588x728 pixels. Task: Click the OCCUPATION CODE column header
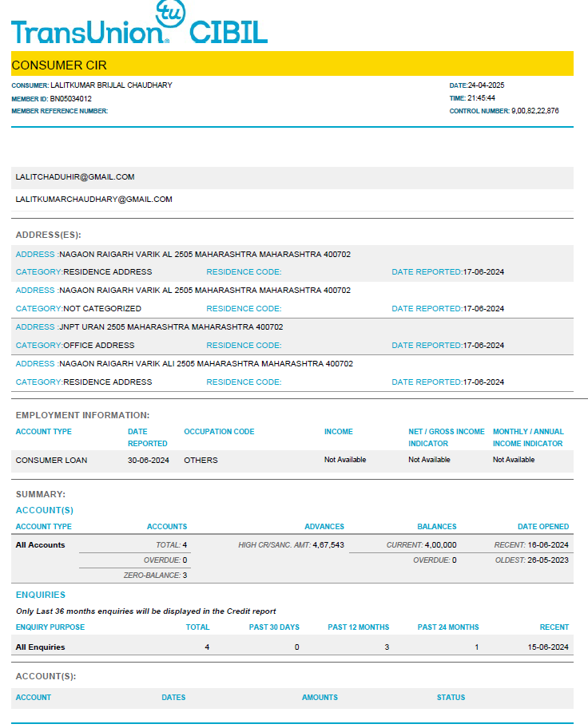[x=219, y=431]
